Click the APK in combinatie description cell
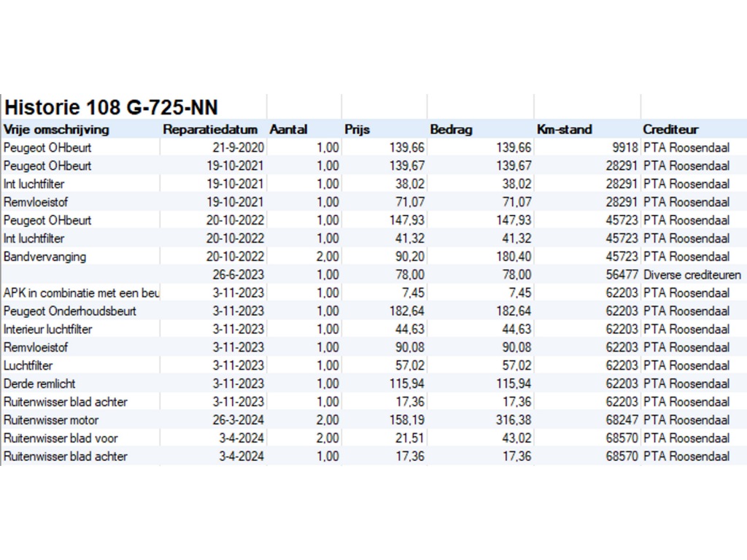This screenshot has height=560, width=747. (80, 293)
